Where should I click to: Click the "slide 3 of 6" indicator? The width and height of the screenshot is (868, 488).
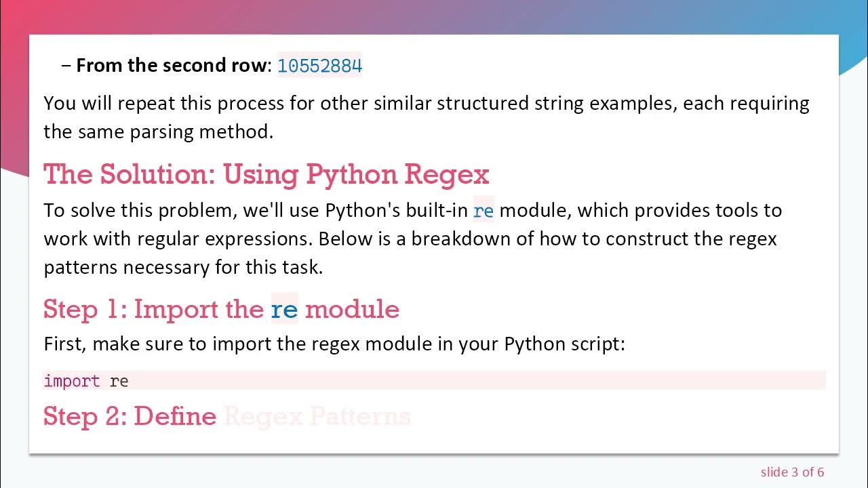792,472
